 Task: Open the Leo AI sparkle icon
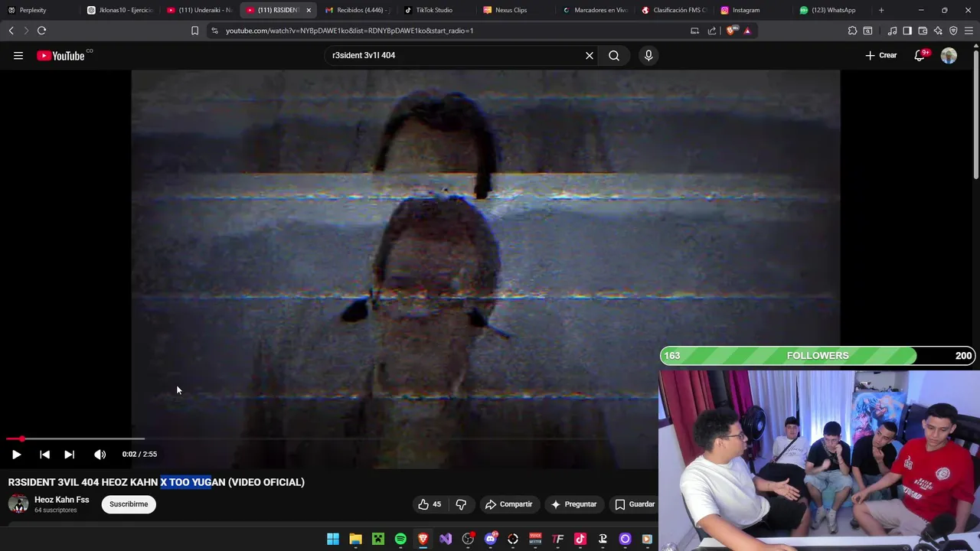(x=938, y=31)
